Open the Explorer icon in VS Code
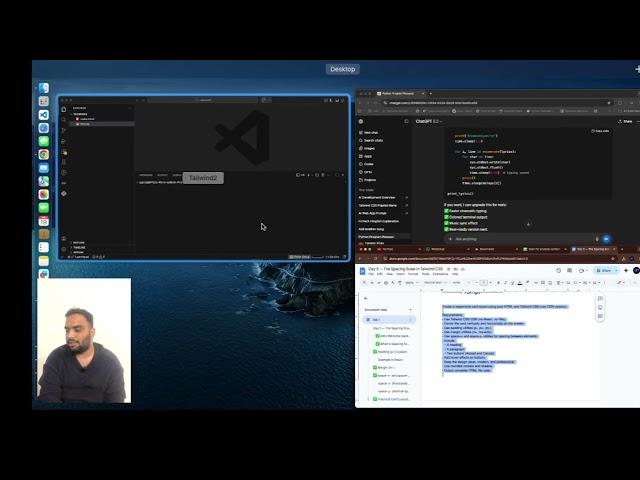This screenshot has height=480, width=640. click(x=64, y=108)
